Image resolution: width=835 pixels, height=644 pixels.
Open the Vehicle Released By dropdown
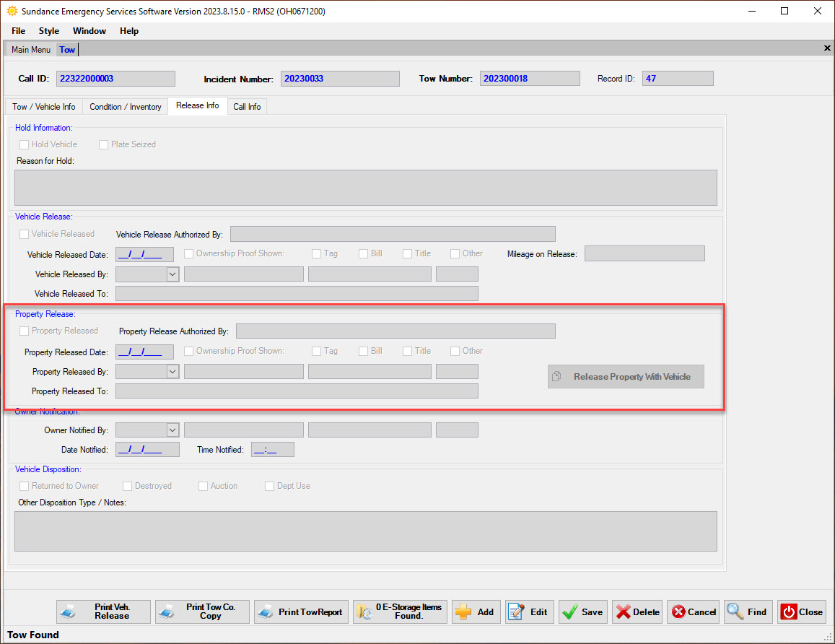(x=172, y=274)
